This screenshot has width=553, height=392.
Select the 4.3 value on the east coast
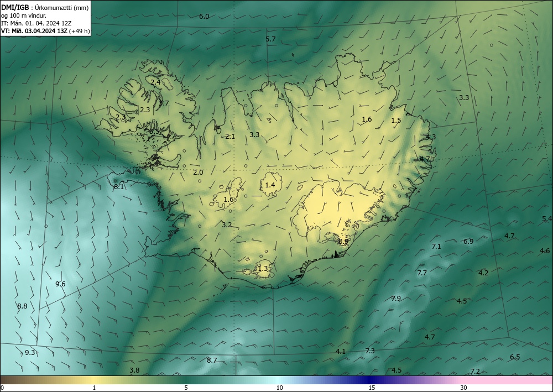431,137
